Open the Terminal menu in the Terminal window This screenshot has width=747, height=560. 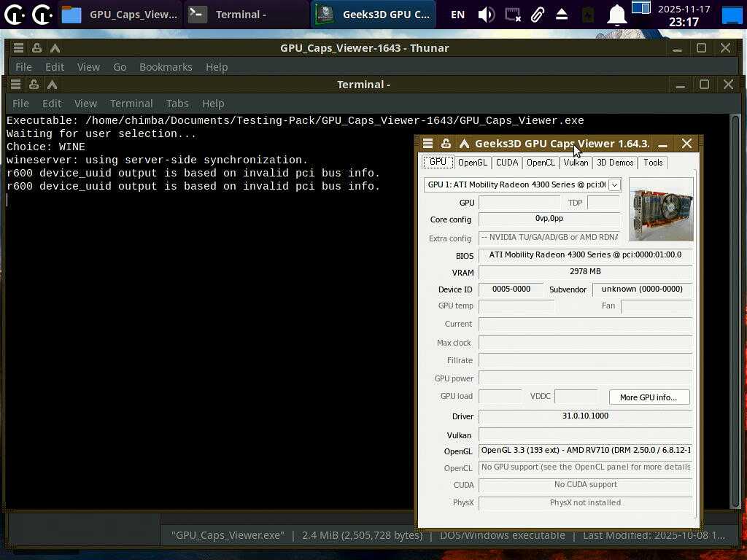(x=131, y=104)
